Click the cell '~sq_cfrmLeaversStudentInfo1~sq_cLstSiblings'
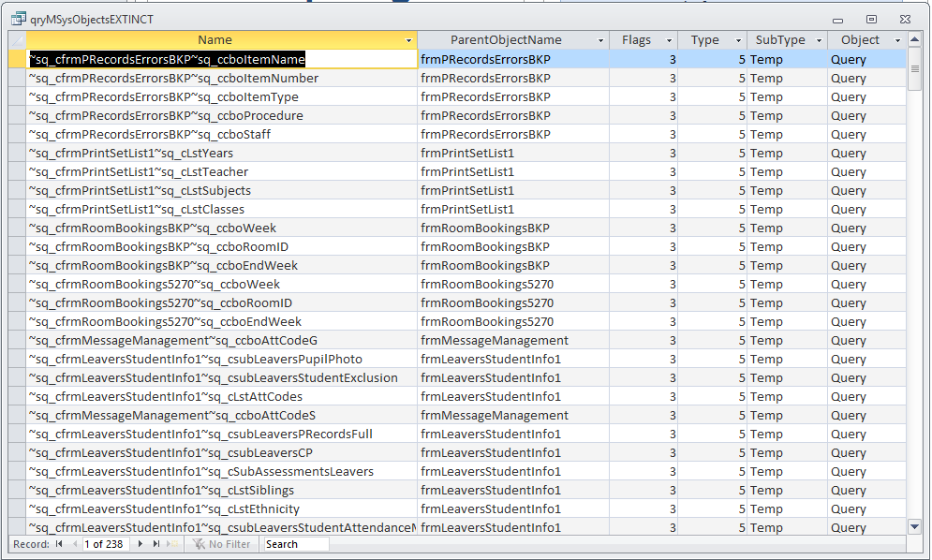Image resolution: width=932 pixels, height=560 pixels. point(222,491)
